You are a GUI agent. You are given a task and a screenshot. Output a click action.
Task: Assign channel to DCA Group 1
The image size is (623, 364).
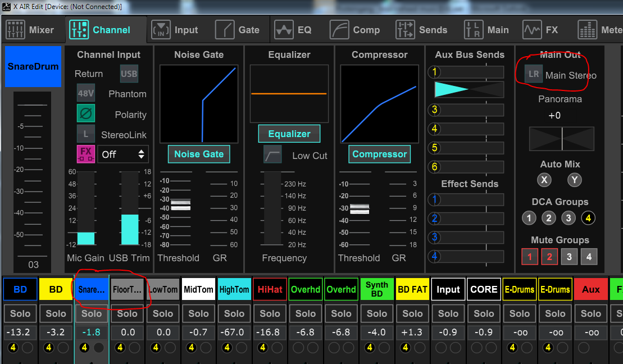529,218
